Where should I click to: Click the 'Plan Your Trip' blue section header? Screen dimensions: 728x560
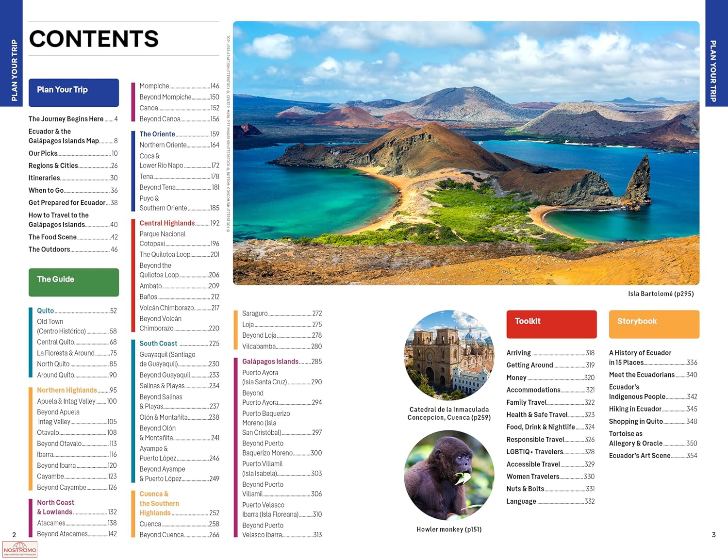coord(74,93)
